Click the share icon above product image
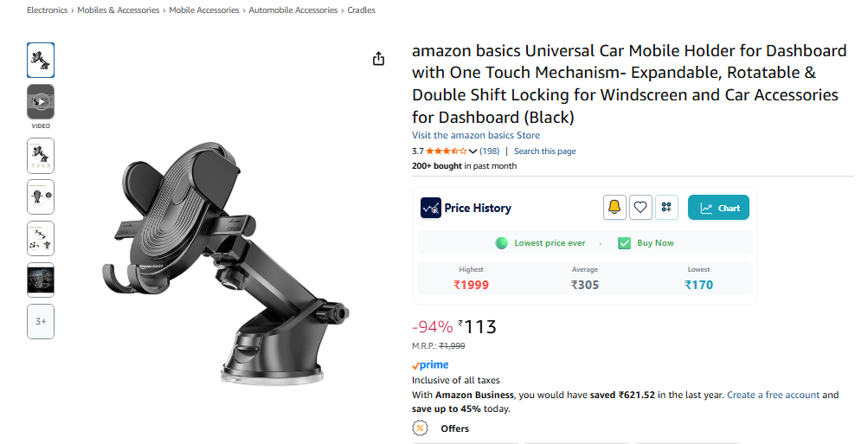 378,59
